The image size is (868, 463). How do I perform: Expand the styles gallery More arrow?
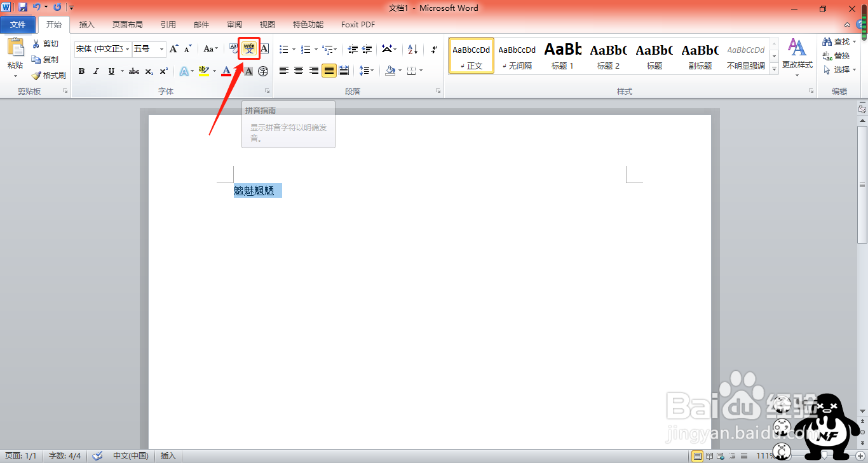click(x=775, y=69)
